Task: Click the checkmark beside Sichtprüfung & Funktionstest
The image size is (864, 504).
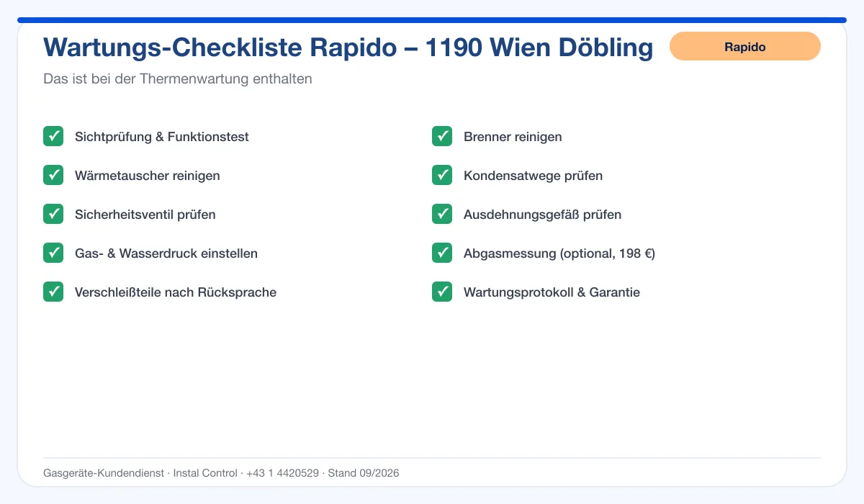Action: coord(53,136)
